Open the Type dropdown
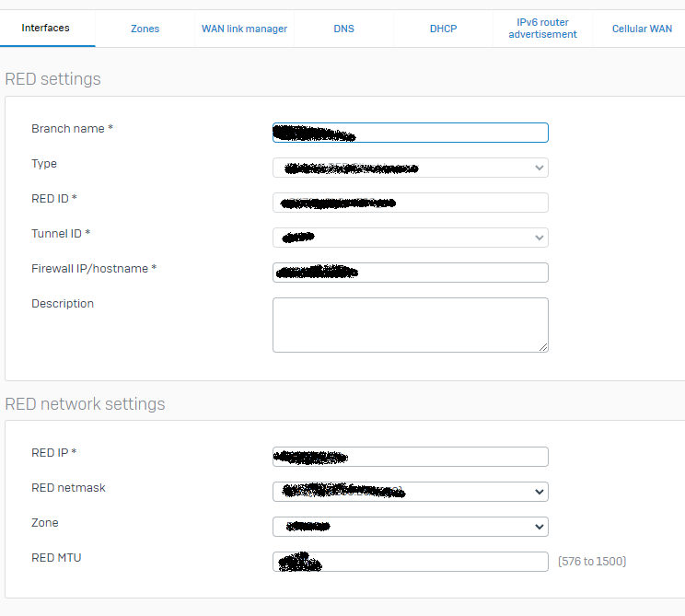Screen dimensions: 685x616 pos(411,168)
